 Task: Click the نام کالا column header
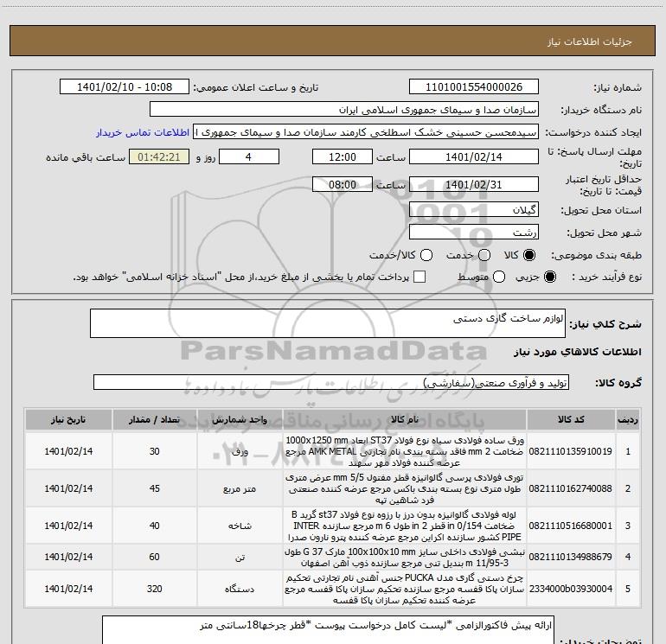(405, 420)
